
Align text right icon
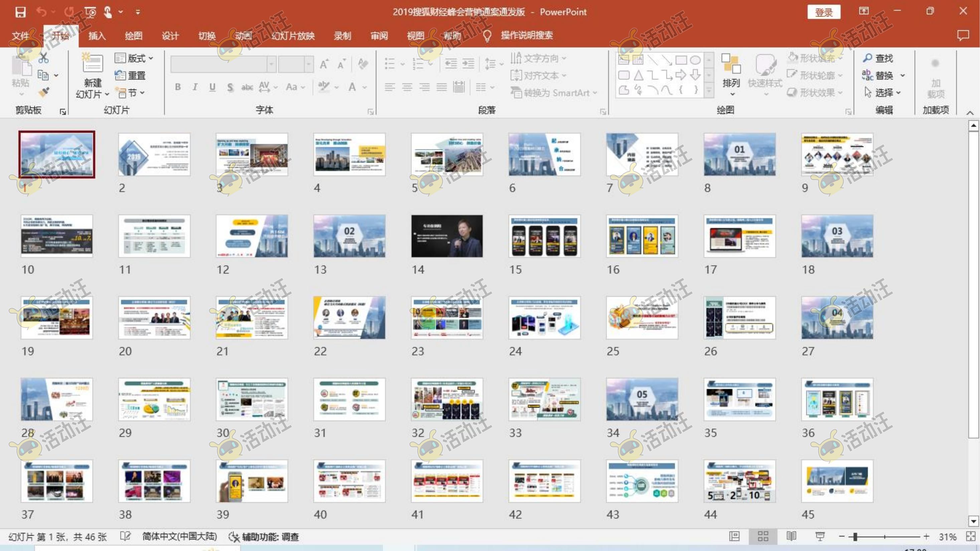[424, 87]
